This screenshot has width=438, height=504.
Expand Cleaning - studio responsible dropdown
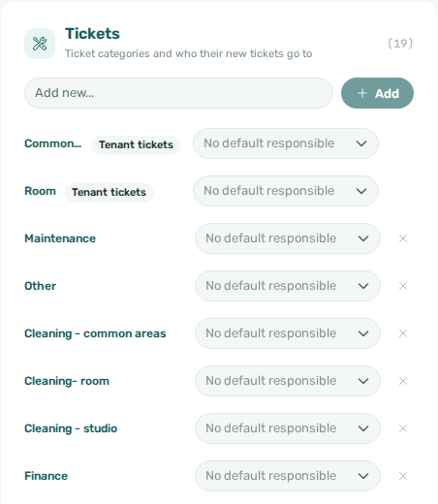coord(288,428)
